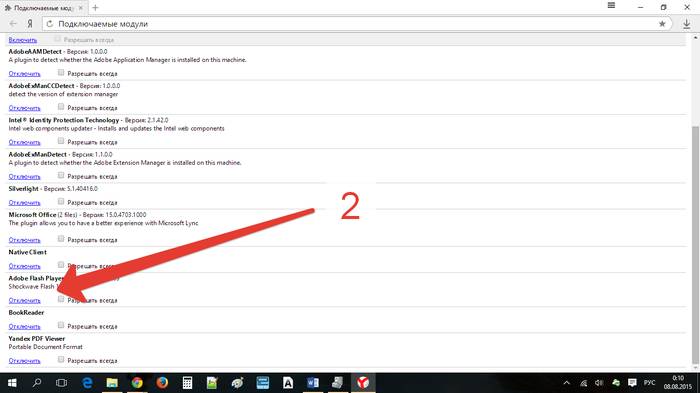Image resolution: width=700 pixels, height=393 pixels.
Task: Click the 'Native Client' plugin name
Action: pyautogui.click(x=28, y=252)
